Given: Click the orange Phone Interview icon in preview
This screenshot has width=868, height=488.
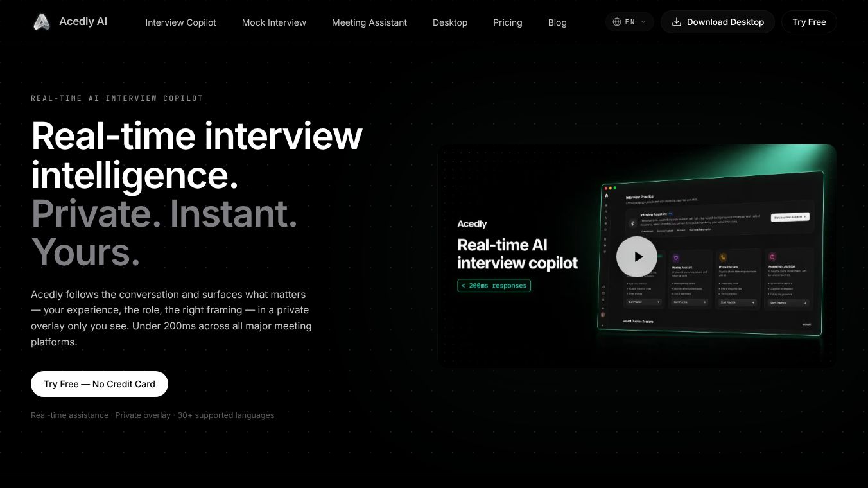Looking at the screenshot, I should pos(723,257).
